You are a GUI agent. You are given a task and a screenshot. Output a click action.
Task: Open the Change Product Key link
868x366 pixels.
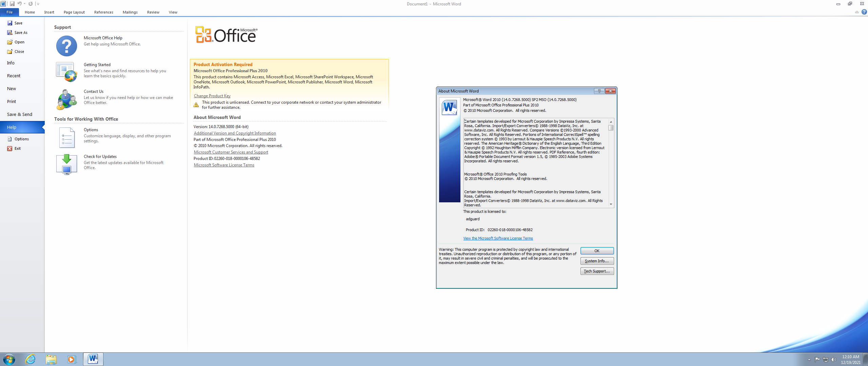click(x=212, y=96)
